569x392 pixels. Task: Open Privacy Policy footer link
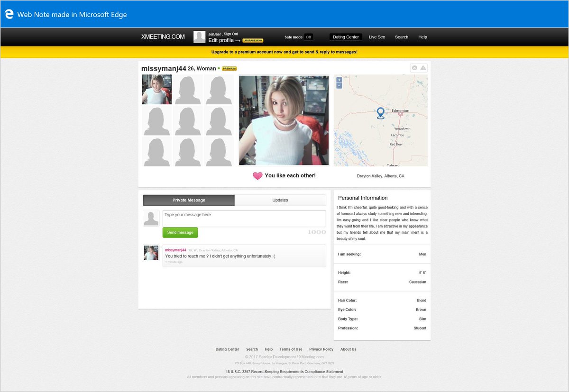click(321, 349)
